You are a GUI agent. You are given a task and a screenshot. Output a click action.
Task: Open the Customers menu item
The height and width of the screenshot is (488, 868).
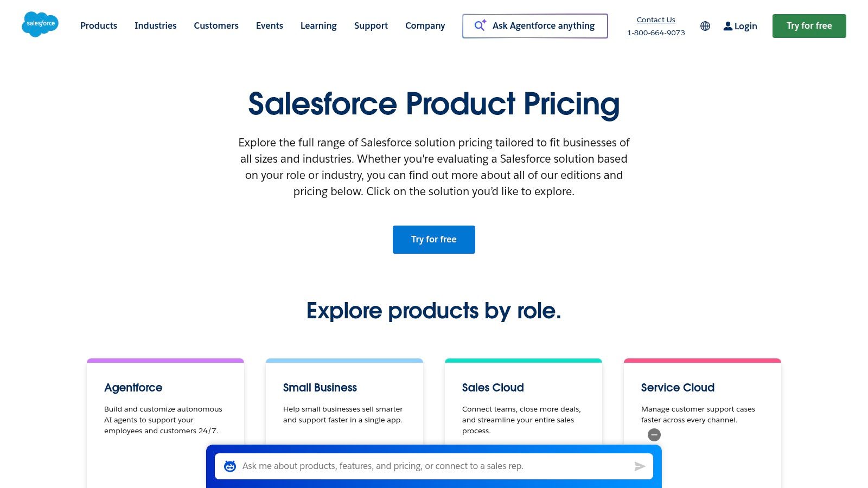216,25
